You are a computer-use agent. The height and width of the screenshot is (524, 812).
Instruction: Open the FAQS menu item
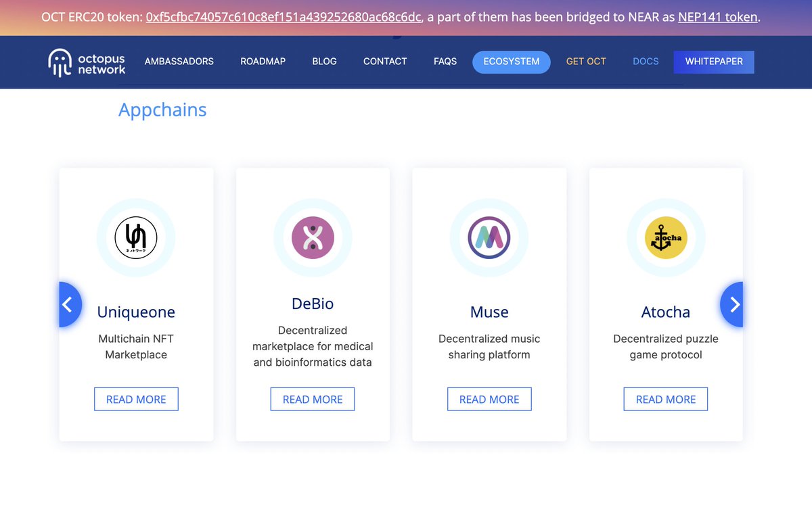tap(445, 62)
